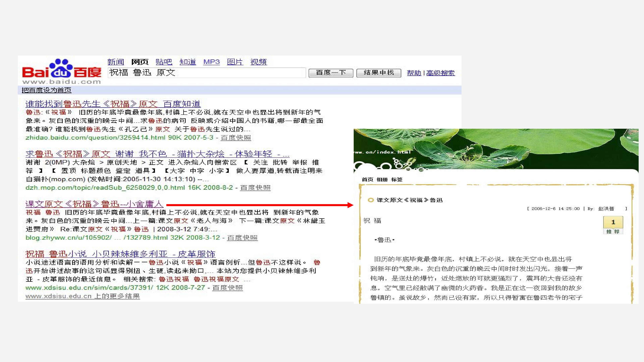Open 百度快照 for zhidao.baidu.com result
The height and width of the screenshot is (362, 644).
pos(236,138)
